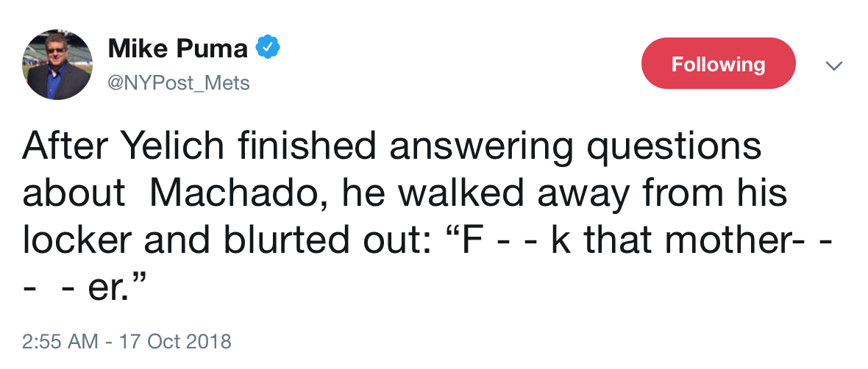The image size is (868, 369).
Task: Click the closing "er." of the quote
Action: click(x=110, y=285)
